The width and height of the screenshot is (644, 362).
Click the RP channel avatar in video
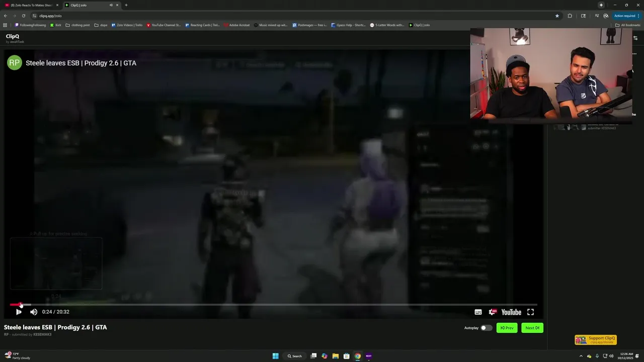pos(14,62)
